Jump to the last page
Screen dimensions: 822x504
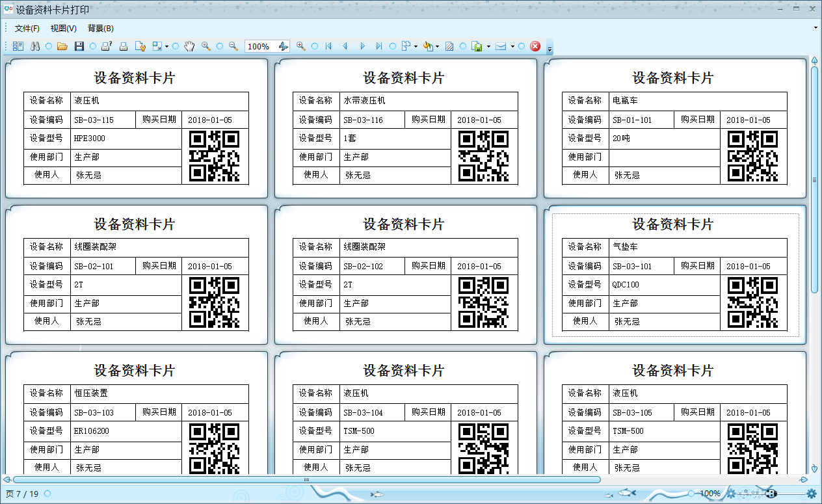coord(379,46)
